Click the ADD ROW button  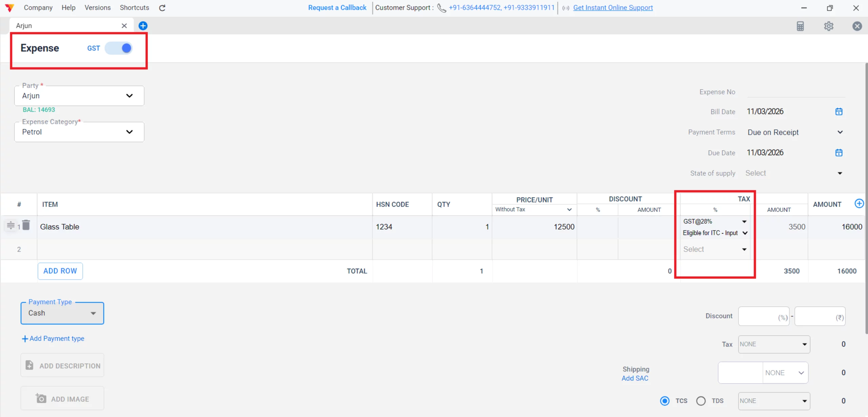60,271
